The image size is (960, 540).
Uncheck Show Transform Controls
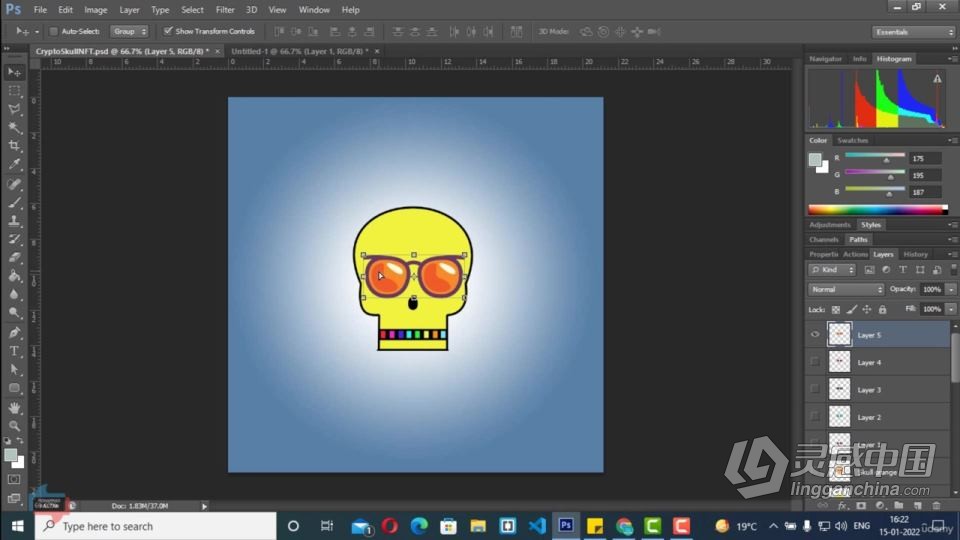pos(167,31)
